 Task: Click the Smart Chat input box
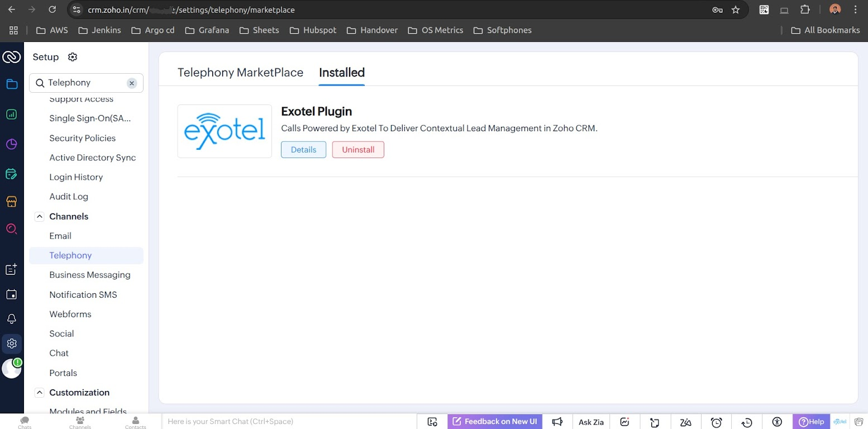pos(289,422)
